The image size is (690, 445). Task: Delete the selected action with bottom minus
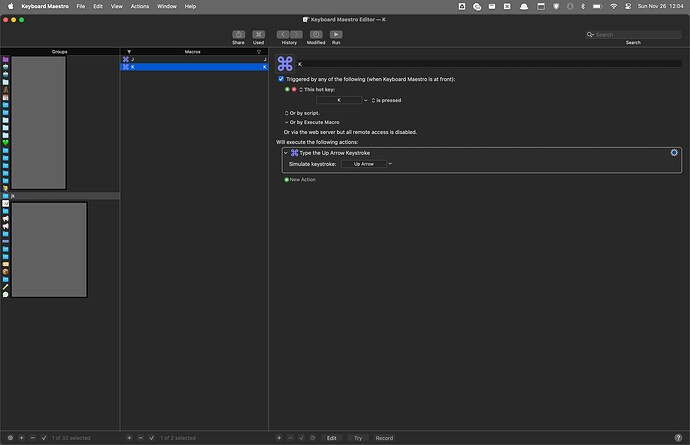click(290, 438)
